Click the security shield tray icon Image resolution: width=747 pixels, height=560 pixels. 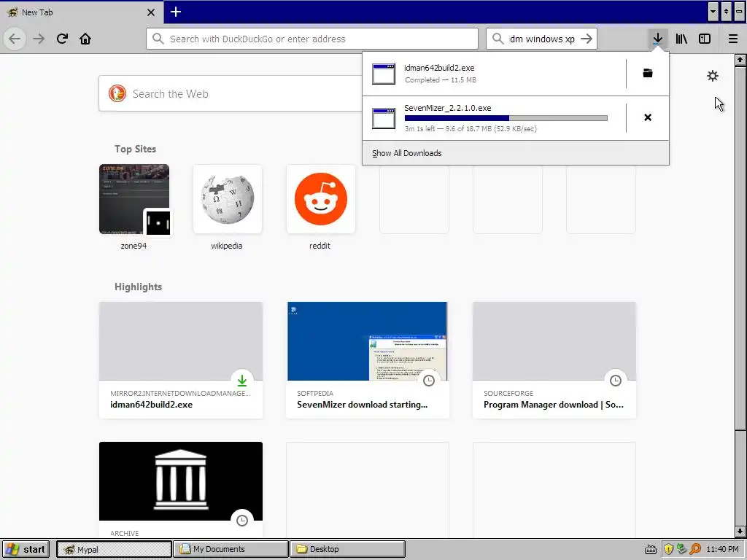point(668,549)
